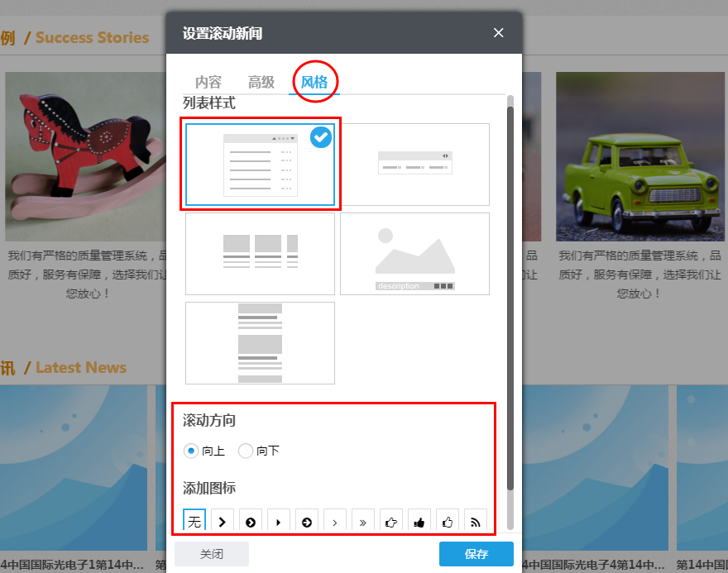The height and width of the screenshot is (573, 728).
Task: Switch scroll direction to 向下
Action: [246, 451]
